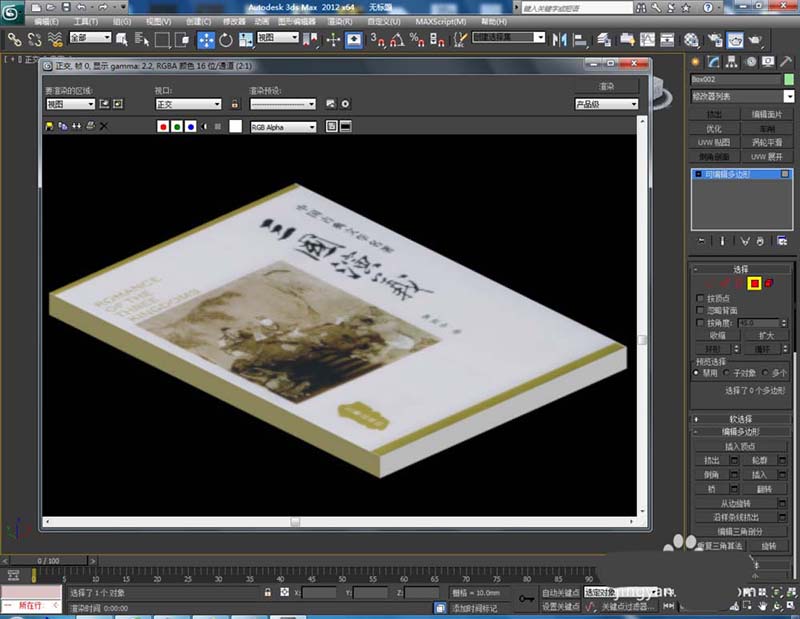Check the 忽略背面 option
This screenshot has height=619, width=800.
pos(699,310)
